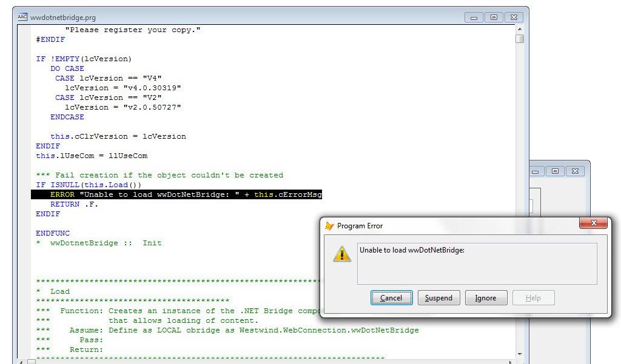Place cursor on 'IF ISNULL(this.Load())' line

coord(89,185)
